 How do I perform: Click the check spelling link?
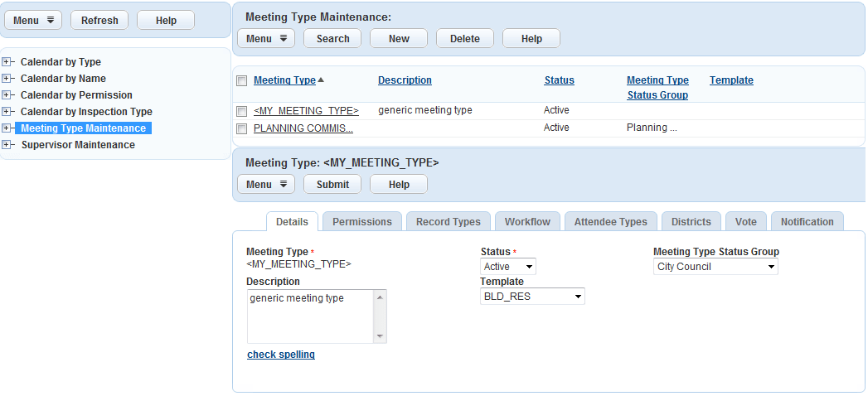tap(281, 355)
